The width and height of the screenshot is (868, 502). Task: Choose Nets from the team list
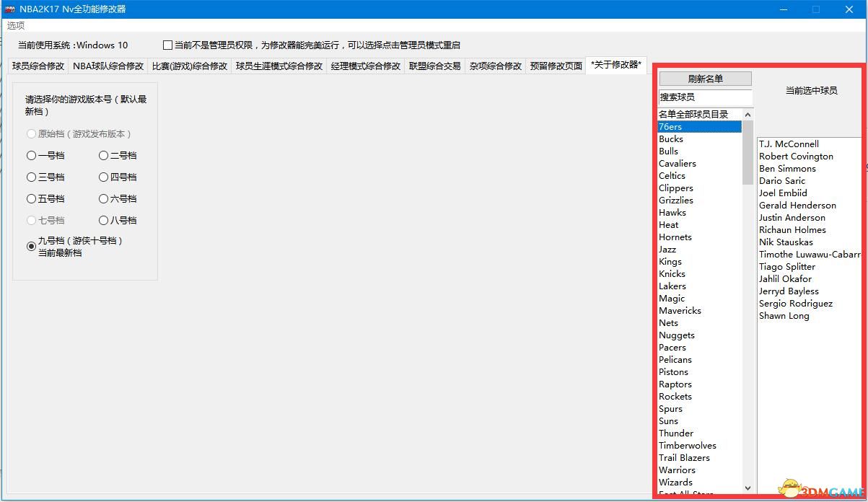(699, 323)
